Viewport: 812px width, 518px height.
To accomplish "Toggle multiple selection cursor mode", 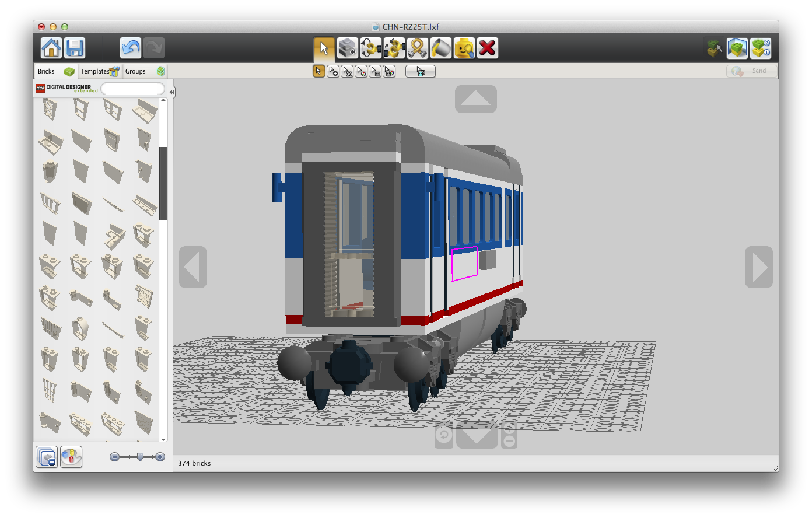I will click(333, 71).
